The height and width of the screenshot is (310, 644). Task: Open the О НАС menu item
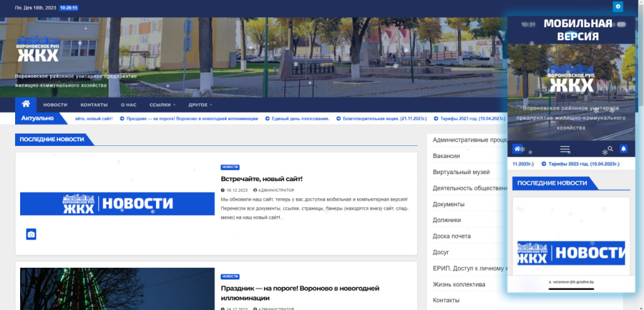point(128,105)
